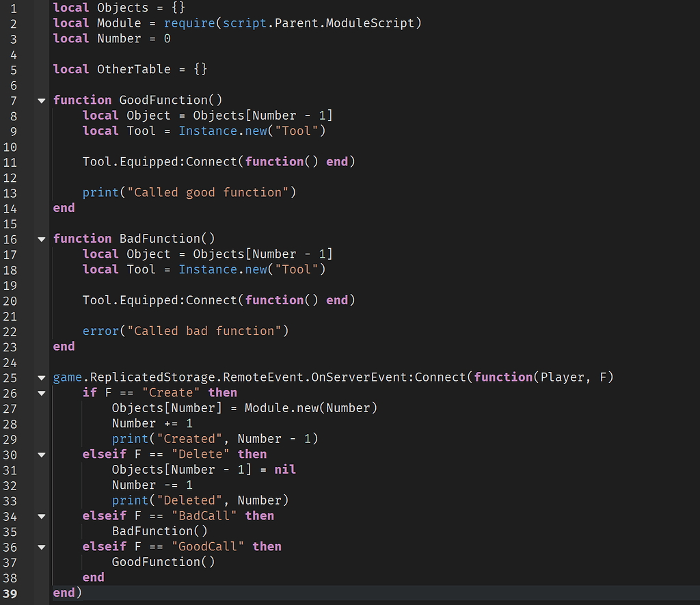
Task: Click the Number variable declaration on line 3
Action: coord(119,38)
